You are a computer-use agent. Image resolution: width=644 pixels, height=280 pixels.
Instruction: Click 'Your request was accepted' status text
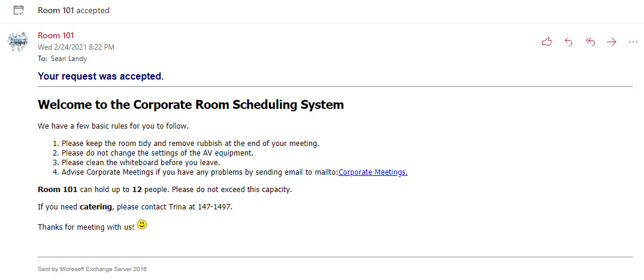(100, 76)
